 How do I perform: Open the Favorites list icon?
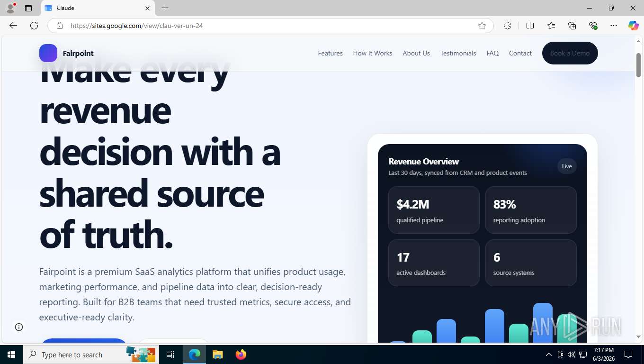tap(551, 26)
